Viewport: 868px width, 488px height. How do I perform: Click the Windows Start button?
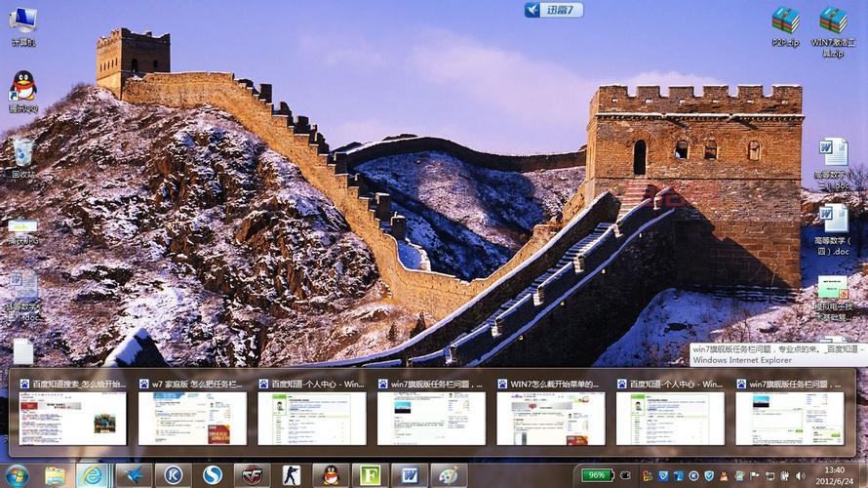click(17, 475)
